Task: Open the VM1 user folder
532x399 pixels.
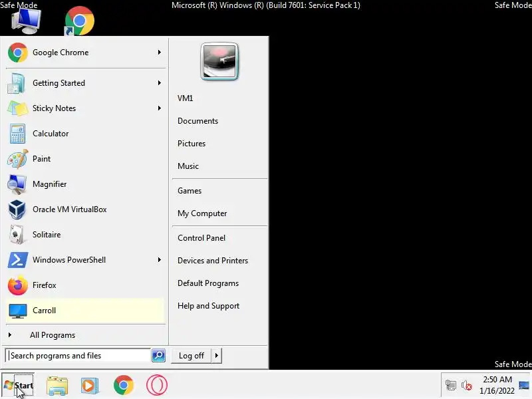Action: click(x=186, y=98)
